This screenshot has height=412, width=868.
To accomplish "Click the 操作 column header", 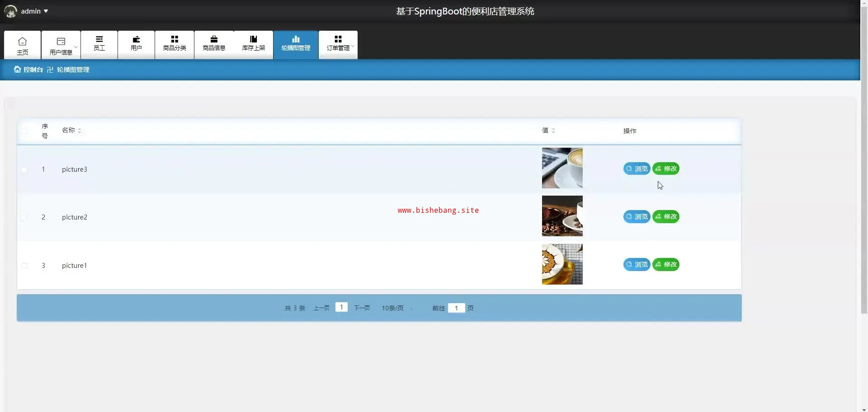I will (x=630, y=131).
